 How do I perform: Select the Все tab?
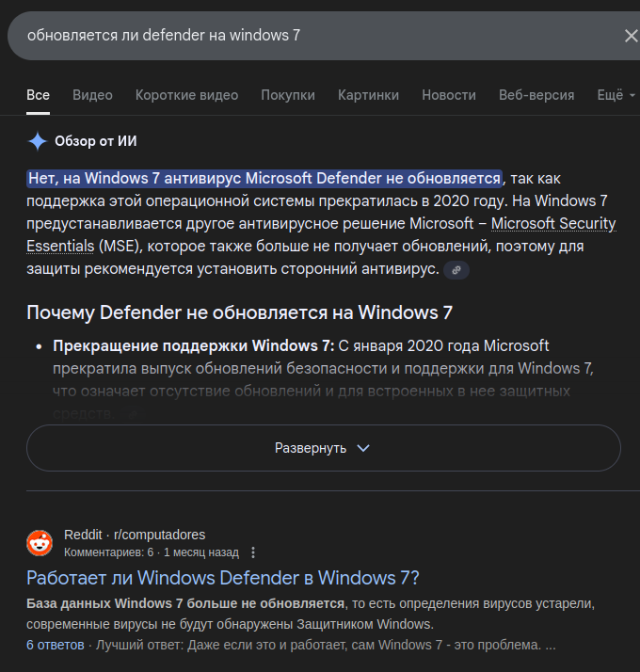[x=39, y=95]
